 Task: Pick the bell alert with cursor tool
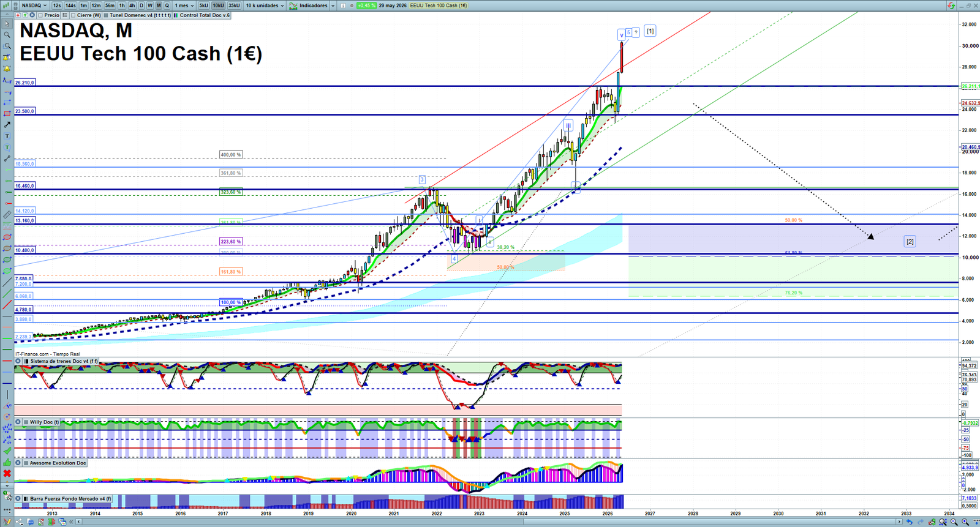pos(7,58)
